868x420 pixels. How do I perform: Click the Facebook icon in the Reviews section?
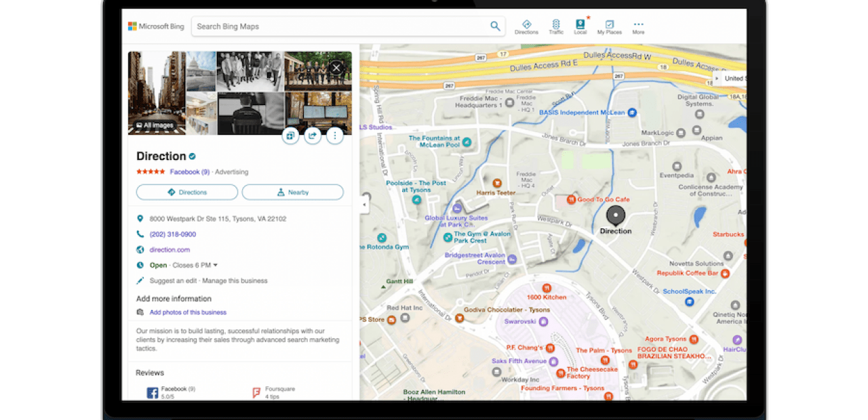pos(153,392)
